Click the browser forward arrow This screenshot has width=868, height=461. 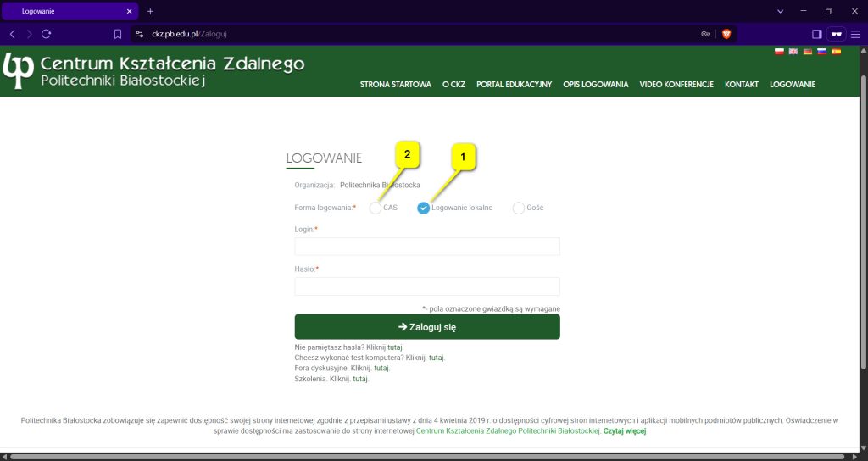coord(30,34)
